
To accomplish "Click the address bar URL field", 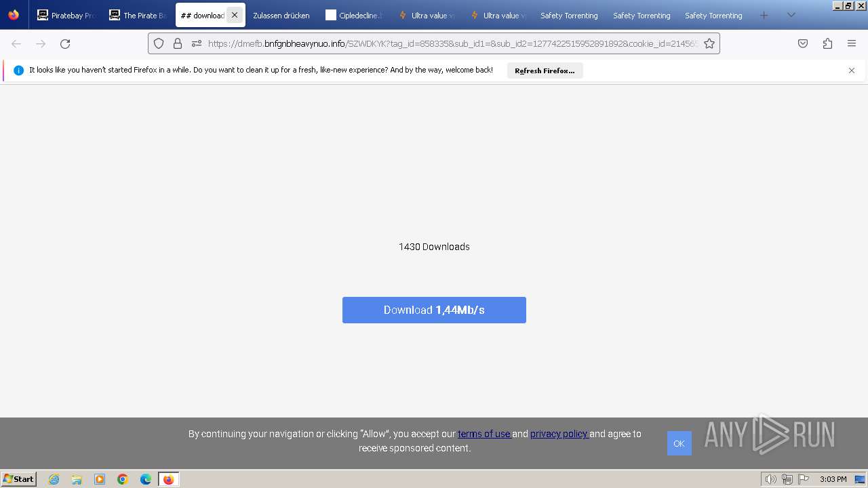I will tap(452, 43).
